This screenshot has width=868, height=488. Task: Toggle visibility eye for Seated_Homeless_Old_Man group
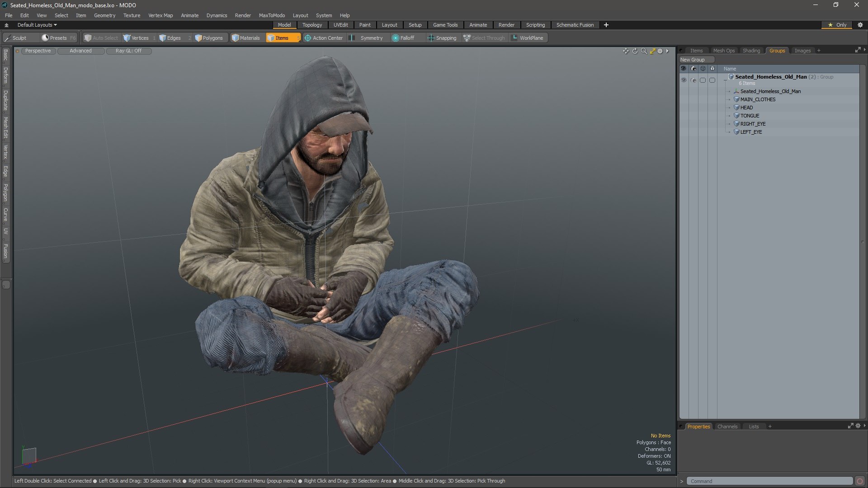click(x=684, y=80)
